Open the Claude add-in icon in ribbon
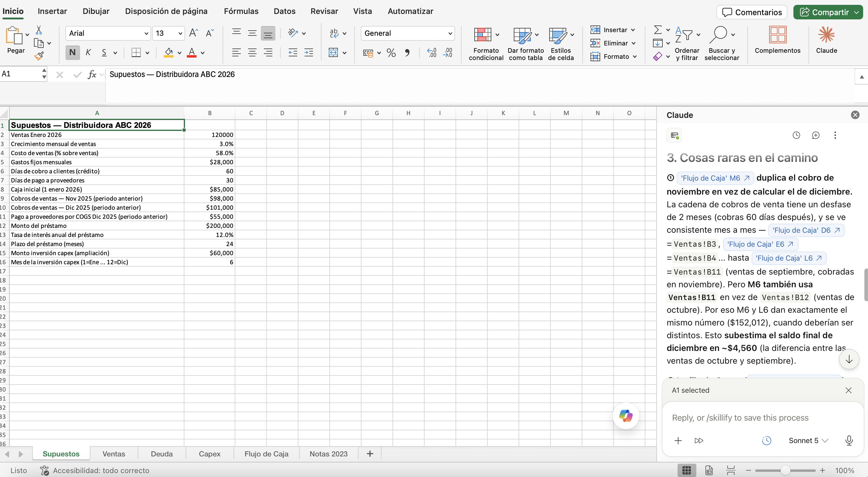 coord(826,40)
